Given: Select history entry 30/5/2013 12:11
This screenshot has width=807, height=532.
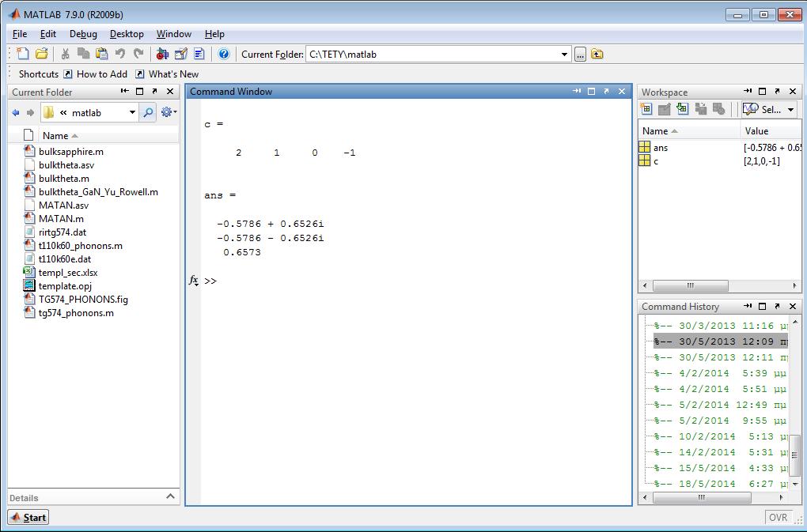Looking at the screenshot, I should click(721, 357).
